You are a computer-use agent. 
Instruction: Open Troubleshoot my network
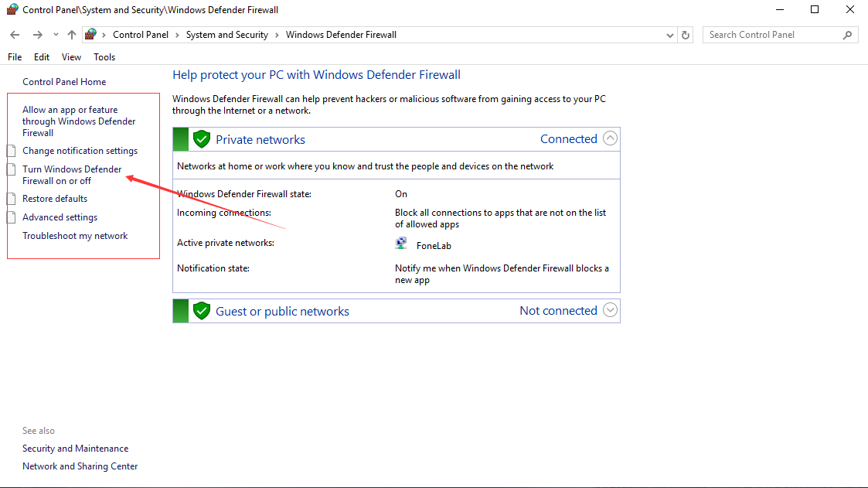tap(75, 236)
